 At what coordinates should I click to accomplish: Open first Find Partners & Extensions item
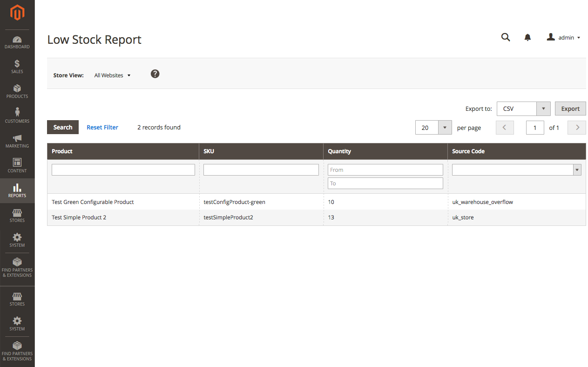point(17,267)
